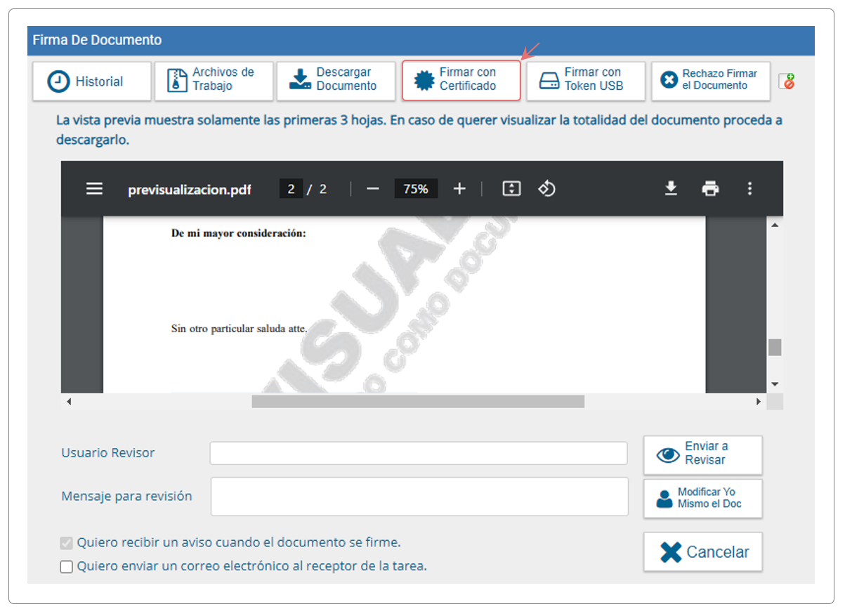Image resolution: width=845 pixels, height=616 pixels.
Task: Enable sending email to task receiver checkbox
Action: [67, 566]
